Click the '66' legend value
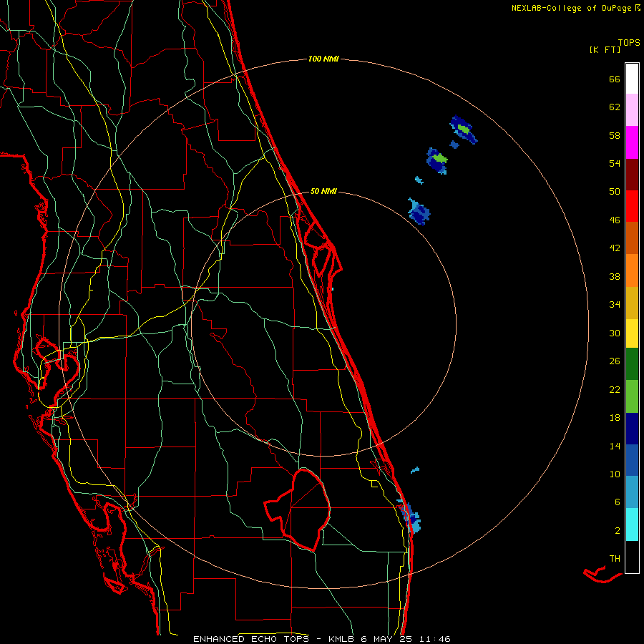 (x=615, y=79)
